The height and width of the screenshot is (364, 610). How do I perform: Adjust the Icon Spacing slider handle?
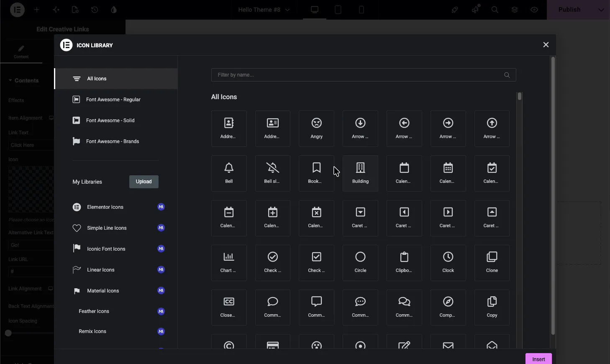click(x=8, y=333)
